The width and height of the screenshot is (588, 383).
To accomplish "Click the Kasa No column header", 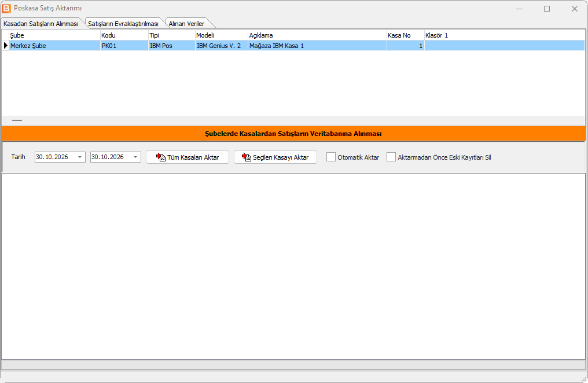I will [405, 35].
